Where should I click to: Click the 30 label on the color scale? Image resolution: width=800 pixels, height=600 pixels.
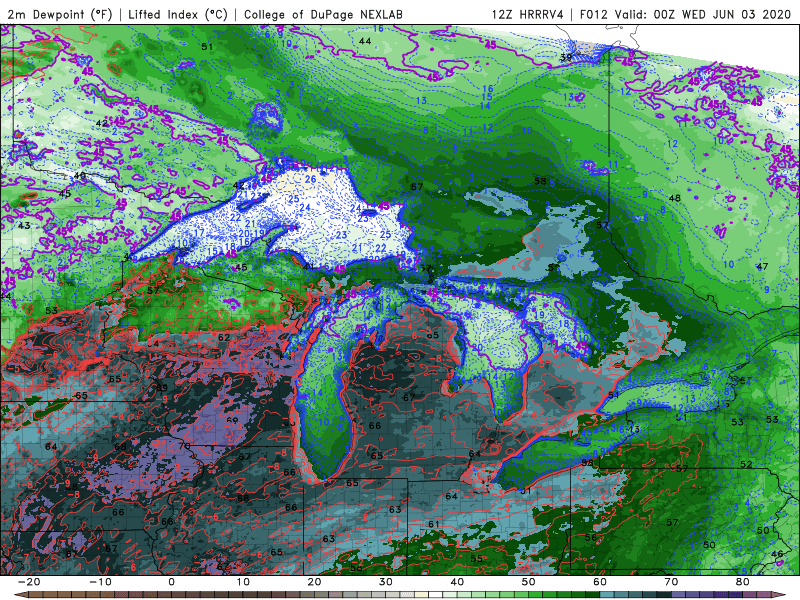tap(386, 582)
